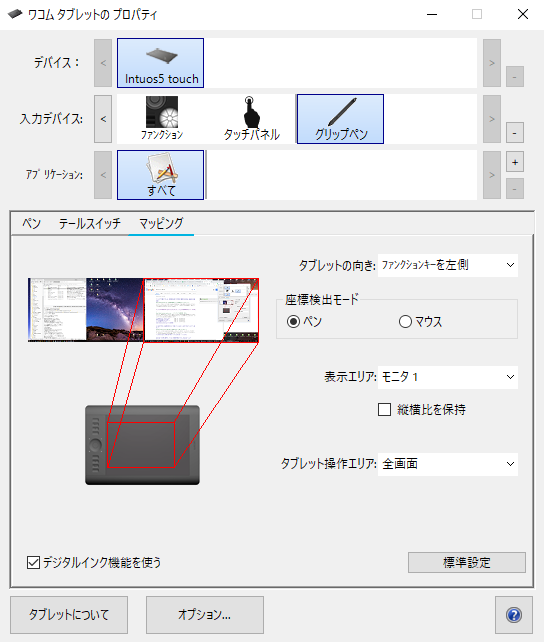Open the オプション... options button
Image resolution: width=544 pixels, height=642 pixels.
(x=205, y=615)
